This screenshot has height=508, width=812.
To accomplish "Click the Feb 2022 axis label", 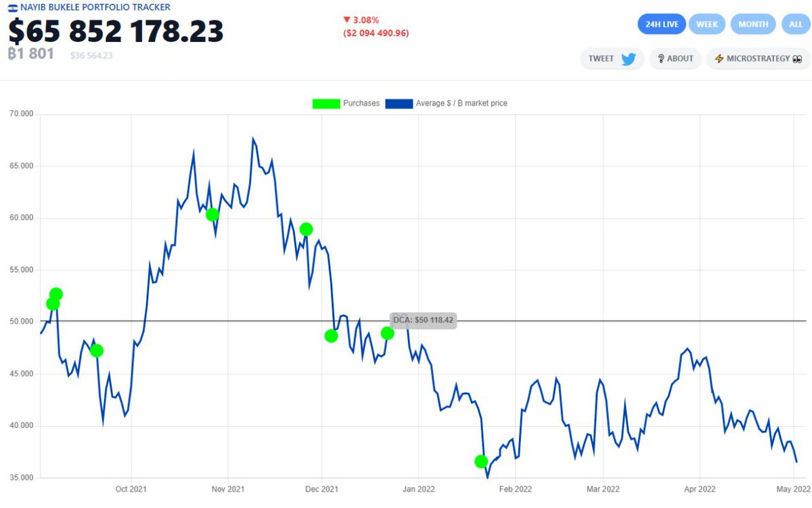I will (x=515, y=488).
